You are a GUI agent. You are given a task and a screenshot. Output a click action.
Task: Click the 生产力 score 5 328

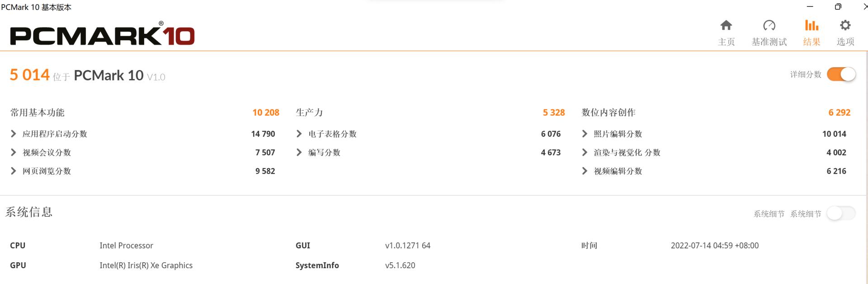553,112
